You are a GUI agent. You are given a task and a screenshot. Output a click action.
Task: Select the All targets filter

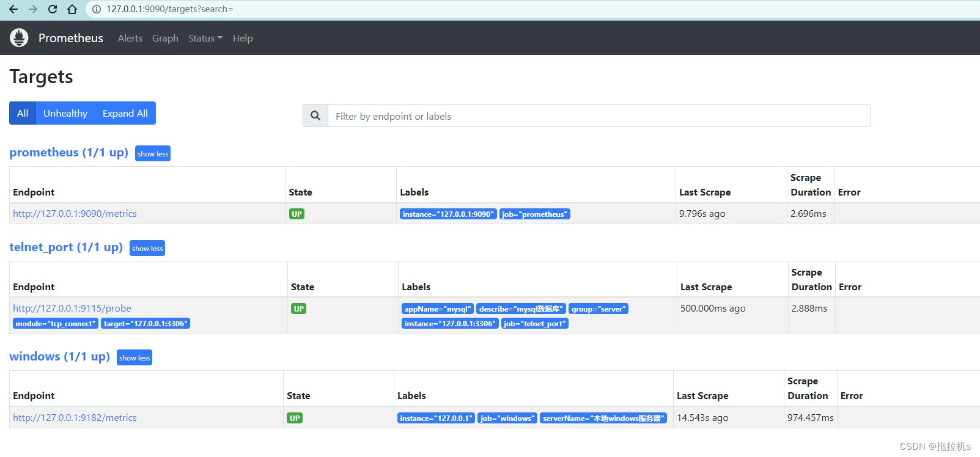point(23,113)
